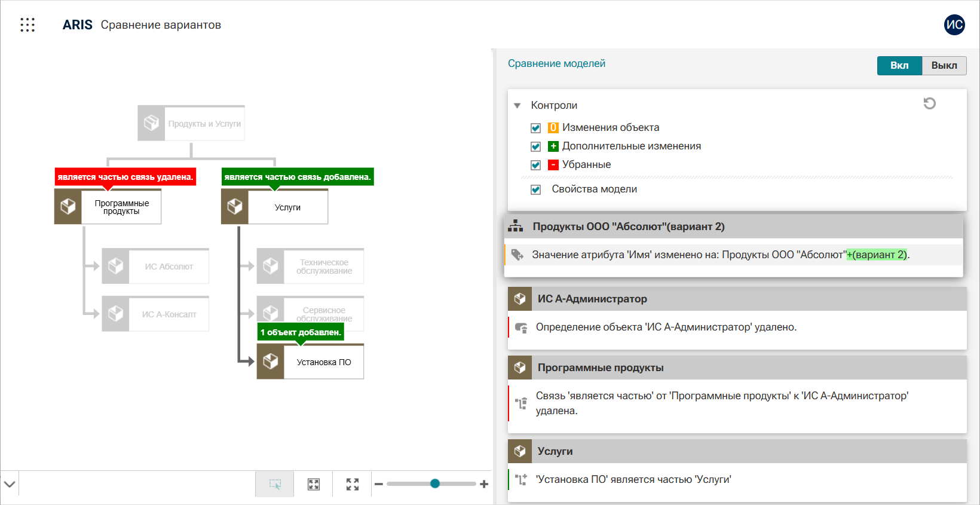Screen dimensions: 980x505
Task: Click the model icon beside Продукты ООО "Абсолют"(вариант 2)
Action: [x=515, y=227]
